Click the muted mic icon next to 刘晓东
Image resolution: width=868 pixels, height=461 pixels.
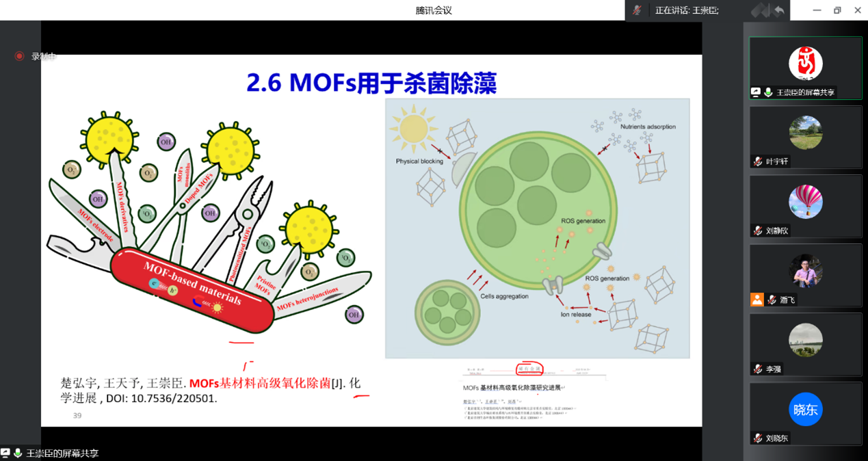757,438
